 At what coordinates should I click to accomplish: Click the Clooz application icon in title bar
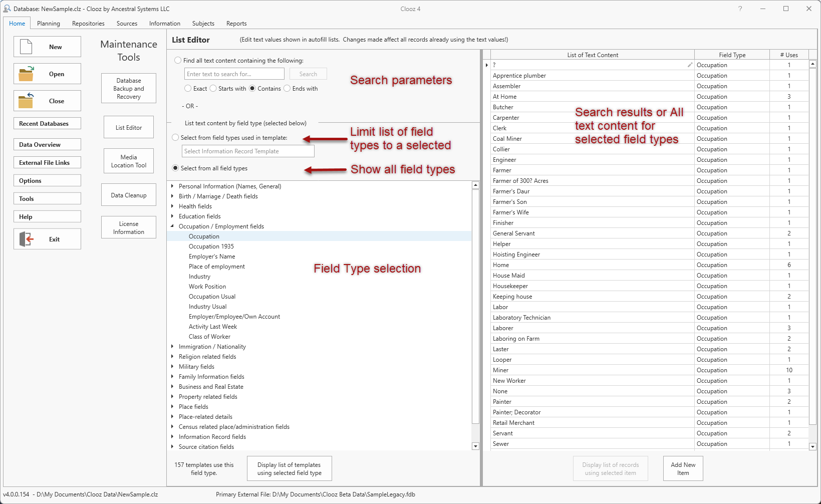[7, 8]
